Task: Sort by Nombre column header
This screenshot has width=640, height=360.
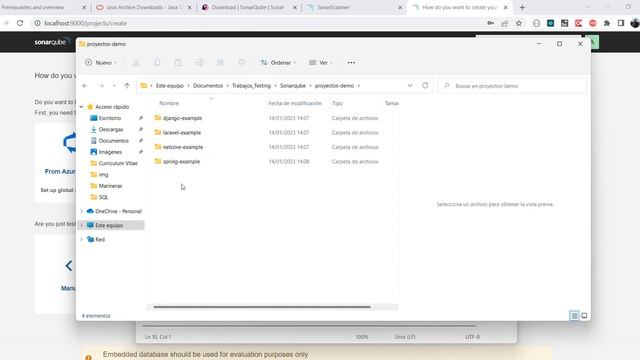Action: click(169, 103)
